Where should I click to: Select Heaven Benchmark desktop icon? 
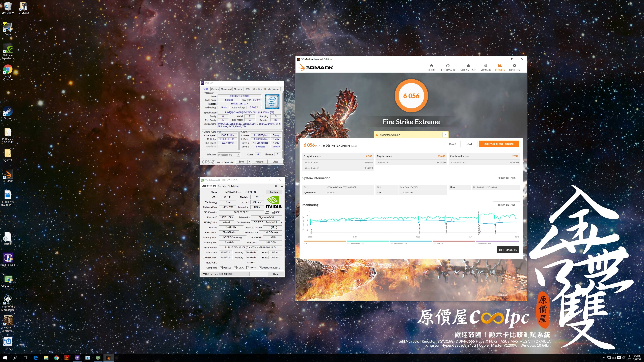tap(8, 324)
